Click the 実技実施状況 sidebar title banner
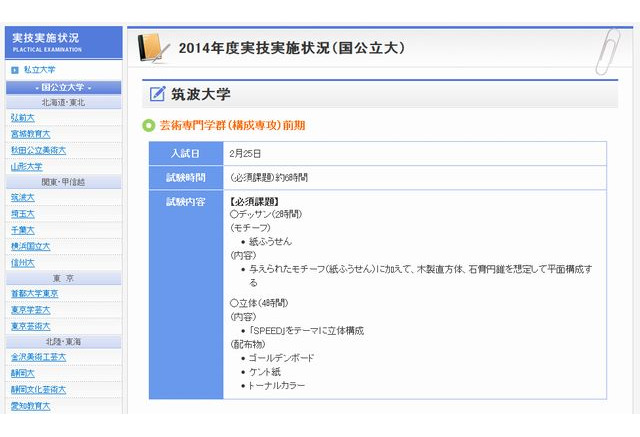The image size is (640, 437). [x=63, y=41]
